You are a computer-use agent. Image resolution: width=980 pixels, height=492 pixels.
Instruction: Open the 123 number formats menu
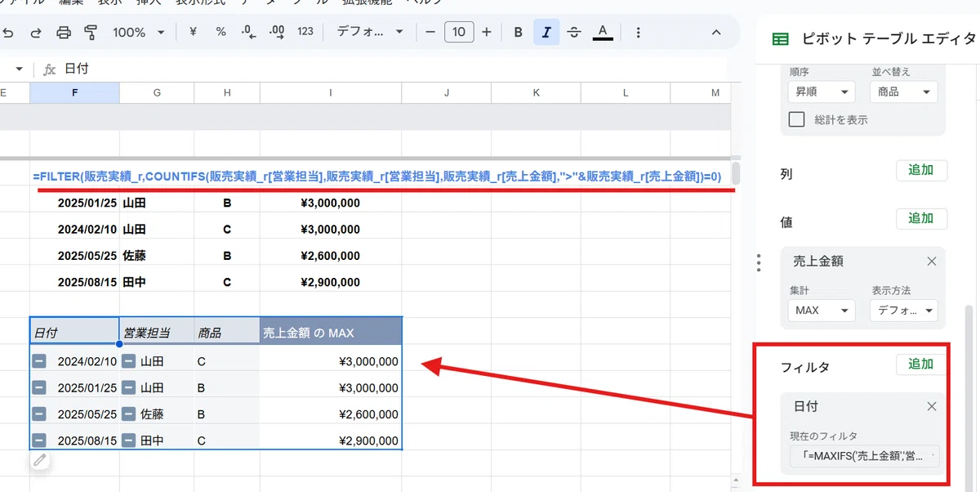(x=305, y=32)
